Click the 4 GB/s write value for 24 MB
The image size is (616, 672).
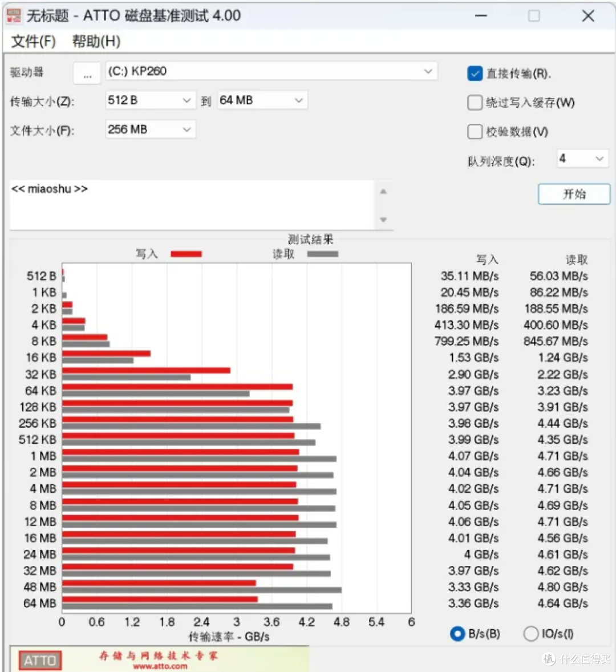[x=481, y=554]
